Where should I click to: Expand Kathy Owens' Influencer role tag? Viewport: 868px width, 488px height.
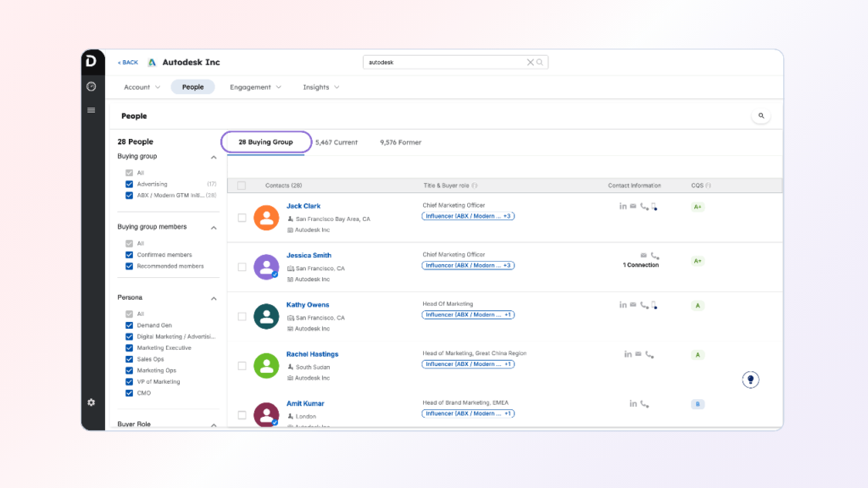468,315
